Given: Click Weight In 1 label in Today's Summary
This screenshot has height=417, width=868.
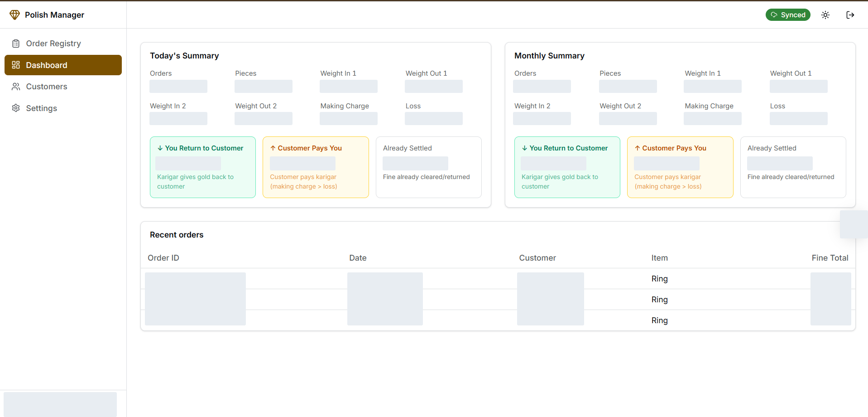Looking at the screenshot, I should [x=338, y=73].
